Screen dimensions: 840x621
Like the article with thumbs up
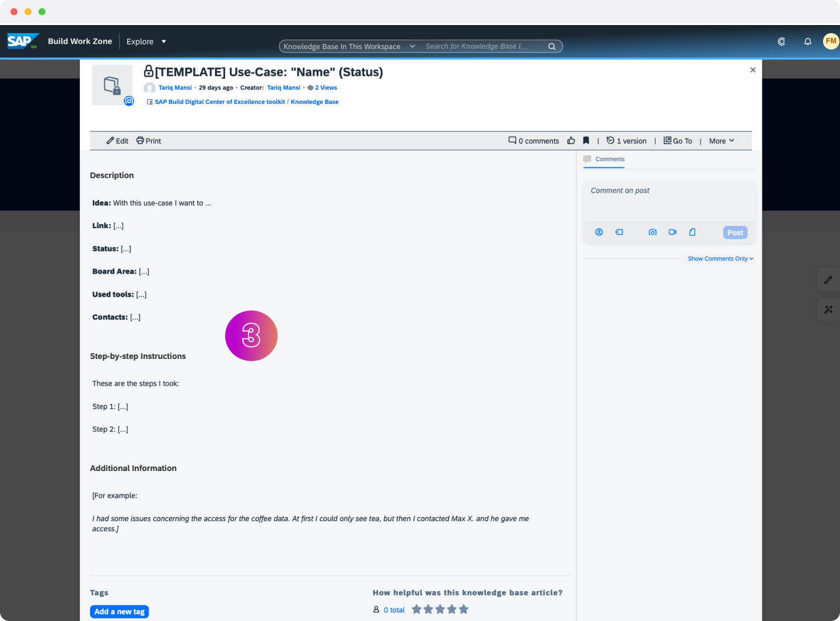pos(571,141)
